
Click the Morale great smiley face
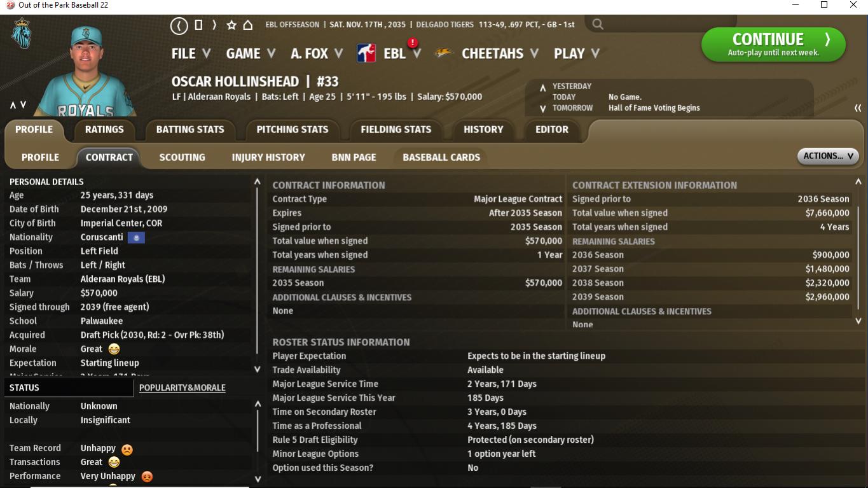pyautogui.click(x=114, y=349)
